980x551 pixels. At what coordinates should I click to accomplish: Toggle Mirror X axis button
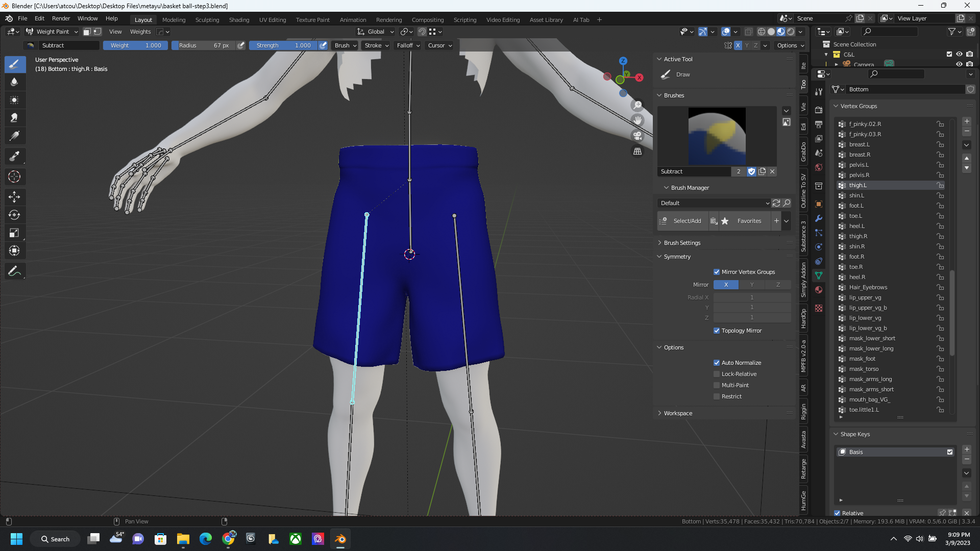point(726,285)
